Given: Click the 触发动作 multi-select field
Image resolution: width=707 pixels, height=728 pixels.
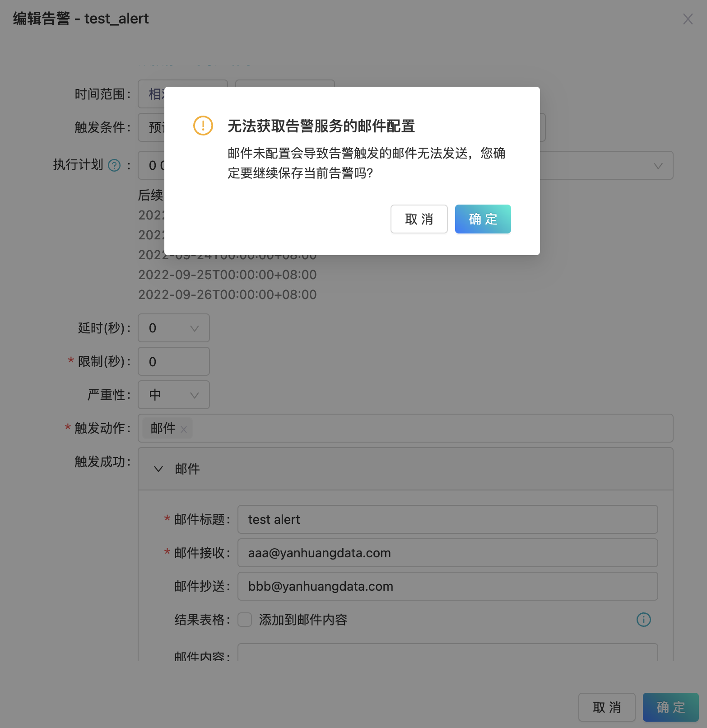Looking at the screenshot, I should 405,428.
